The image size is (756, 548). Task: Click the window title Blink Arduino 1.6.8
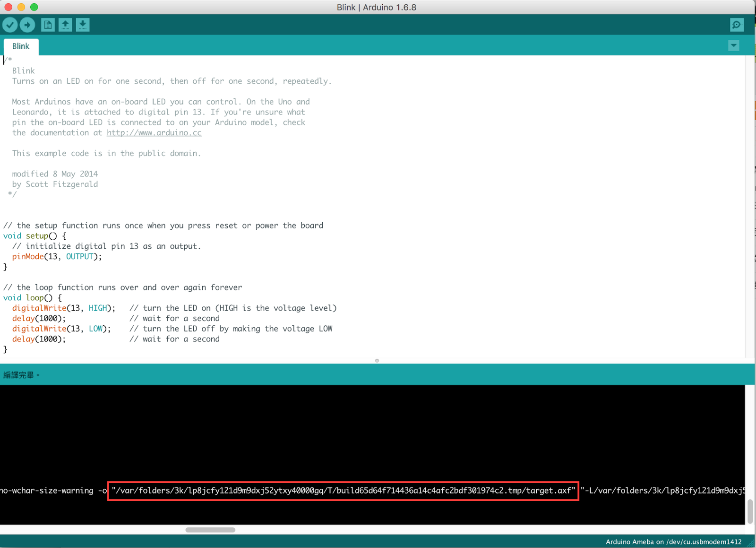tap(377, 7)
